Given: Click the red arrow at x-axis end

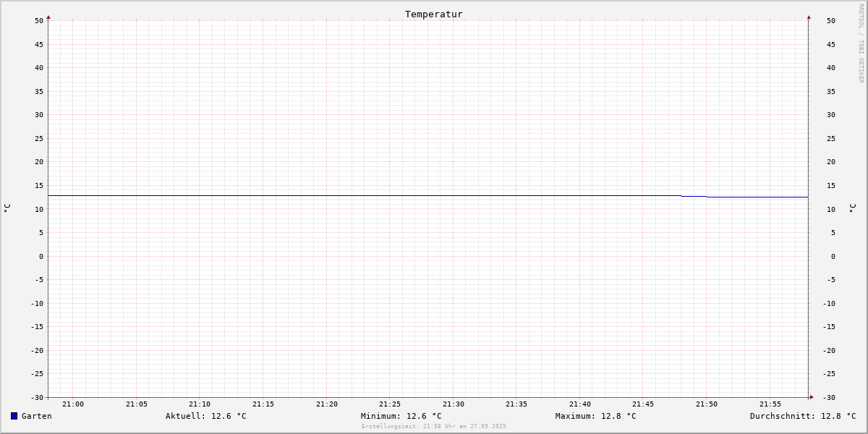Looking at the screenshot, I should 812,397.
